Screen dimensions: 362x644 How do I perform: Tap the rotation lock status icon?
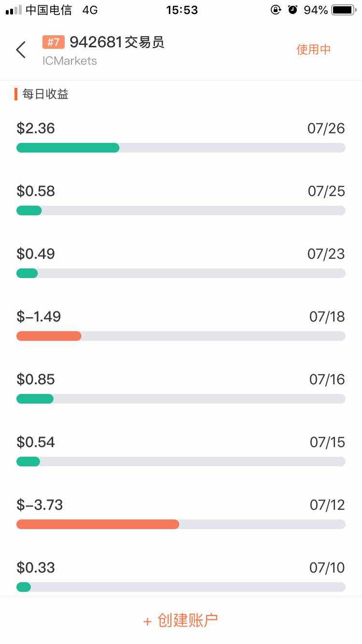(x=276, y=10)
